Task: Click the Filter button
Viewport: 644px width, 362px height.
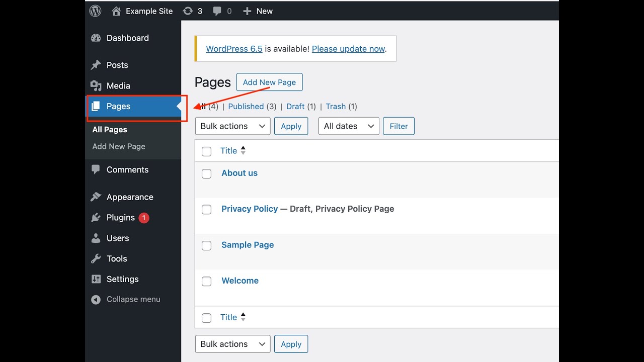Action: 398,126
